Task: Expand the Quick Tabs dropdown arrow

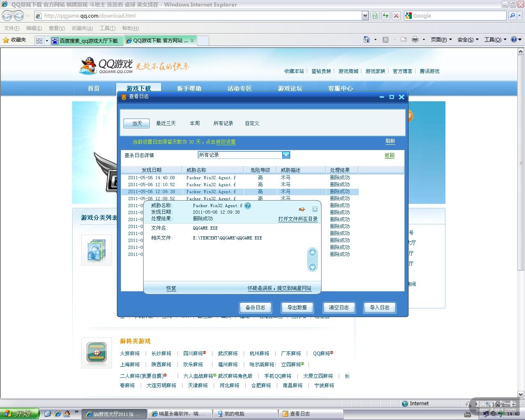Action: pos(47,41)
